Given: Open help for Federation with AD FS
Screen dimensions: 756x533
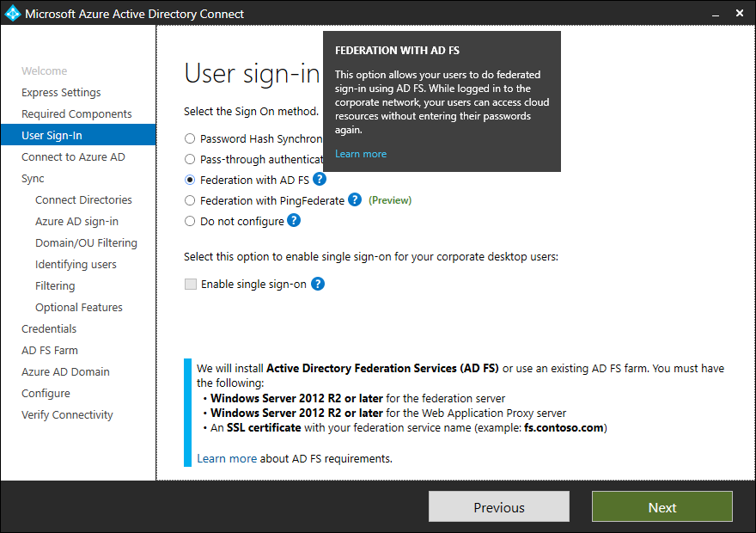Looking at the screenshot, I should point(318,179).
